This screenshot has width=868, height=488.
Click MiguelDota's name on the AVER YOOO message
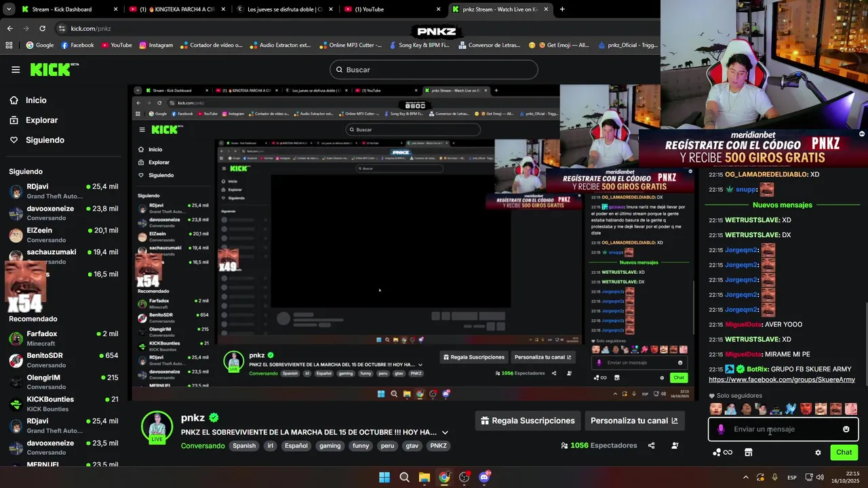743,325
